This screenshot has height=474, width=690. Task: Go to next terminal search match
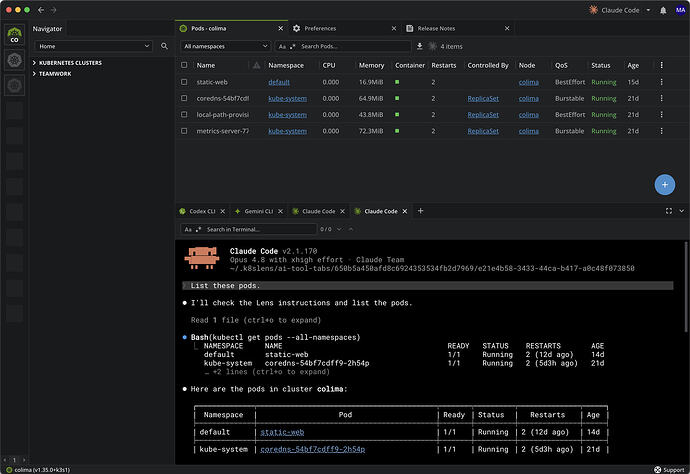[339, 229]
